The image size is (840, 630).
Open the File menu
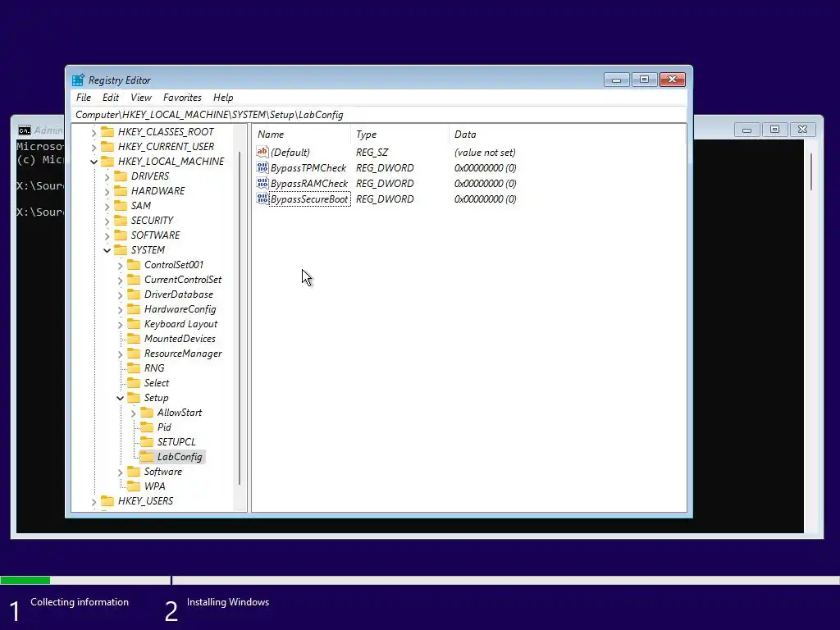[x=84, y=98]
